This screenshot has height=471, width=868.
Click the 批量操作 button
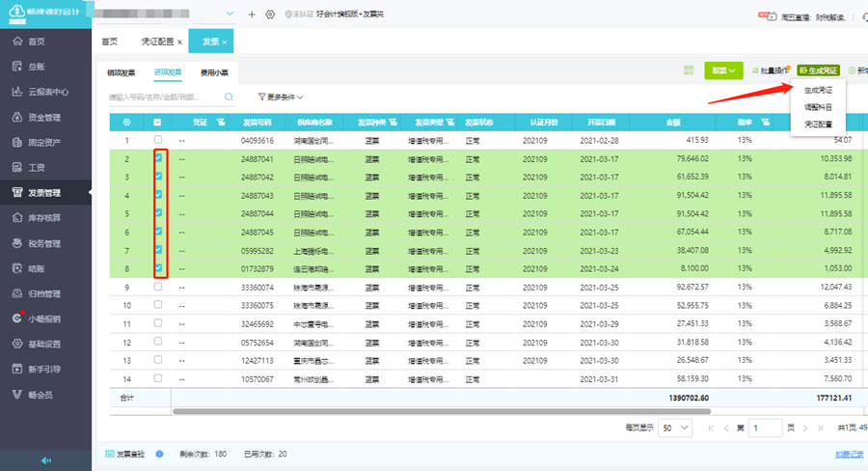pos(773,70)
